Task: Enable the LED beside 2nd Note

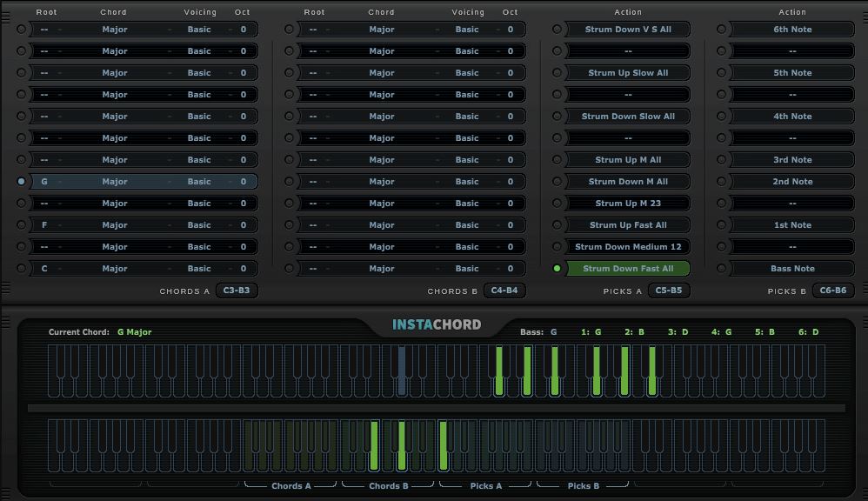Action: coord(721,181)
